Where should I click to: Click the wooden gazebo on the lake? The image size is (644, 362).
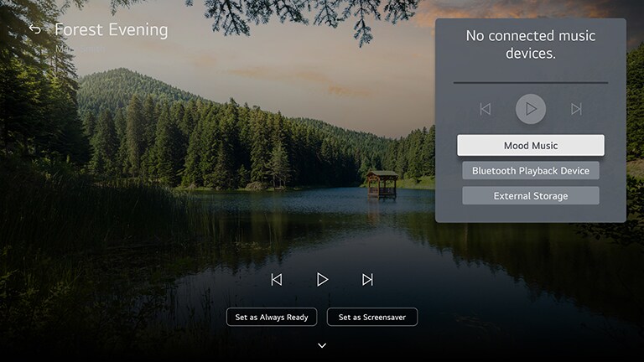382,184
